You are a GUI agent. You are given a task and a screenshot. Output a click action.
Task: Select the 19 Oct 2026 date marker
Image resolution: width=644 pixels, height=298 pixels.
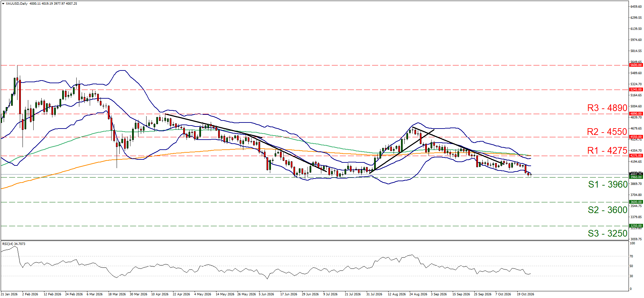pyautogui.click(x=525, y=294)
